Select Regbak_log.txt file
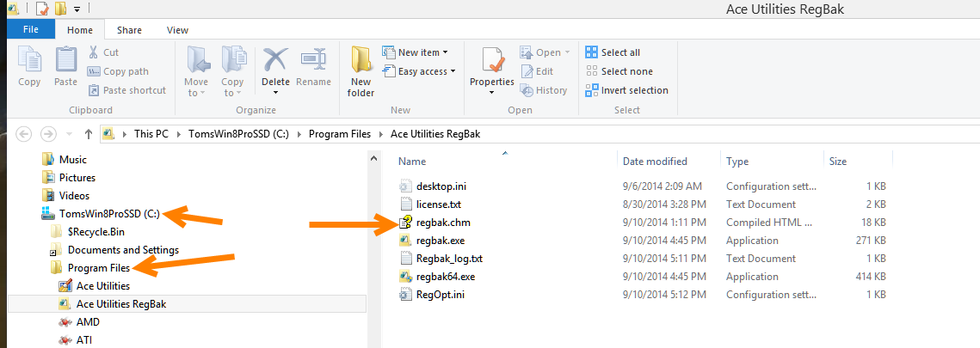This screenshot has width=980, height=348. [x=449, y=258]
